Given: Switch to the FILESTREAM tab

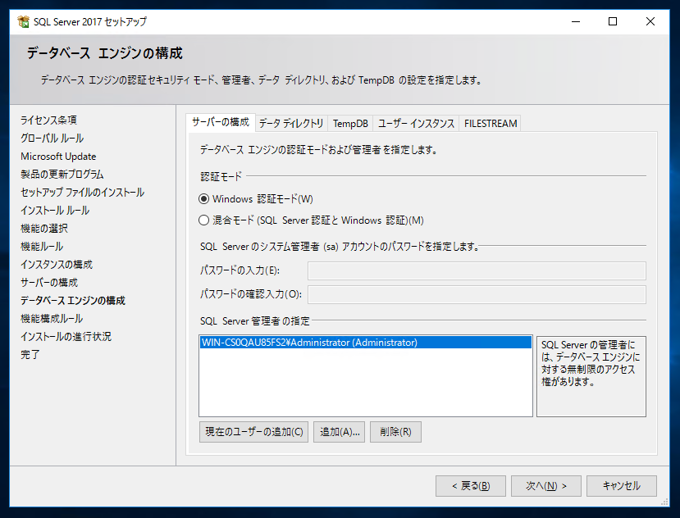Looking at the screenshot, I should pos(490,124).
